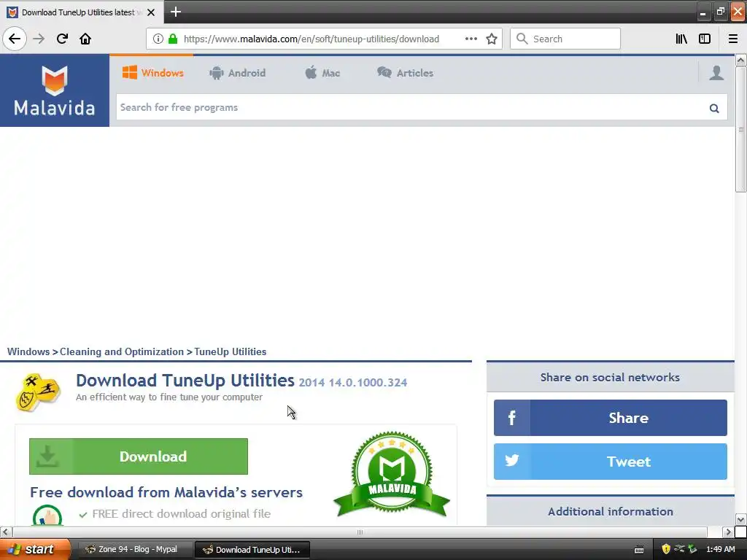Click the vertical scrollbar down arrow
The height and width of the screenshot is (560, 747).
click(740, 519)
